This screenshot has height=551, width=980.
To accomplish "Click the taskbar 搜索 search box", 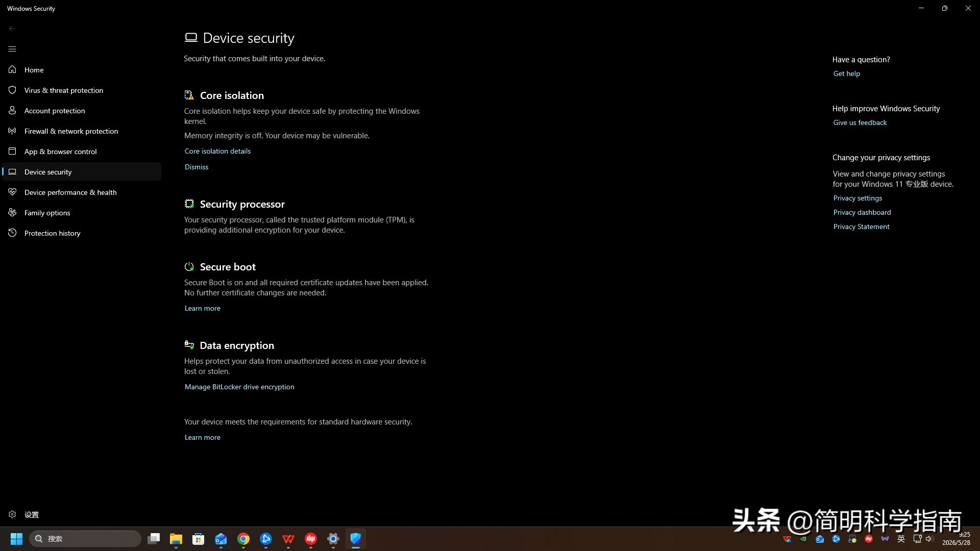I will click(85, 539).
